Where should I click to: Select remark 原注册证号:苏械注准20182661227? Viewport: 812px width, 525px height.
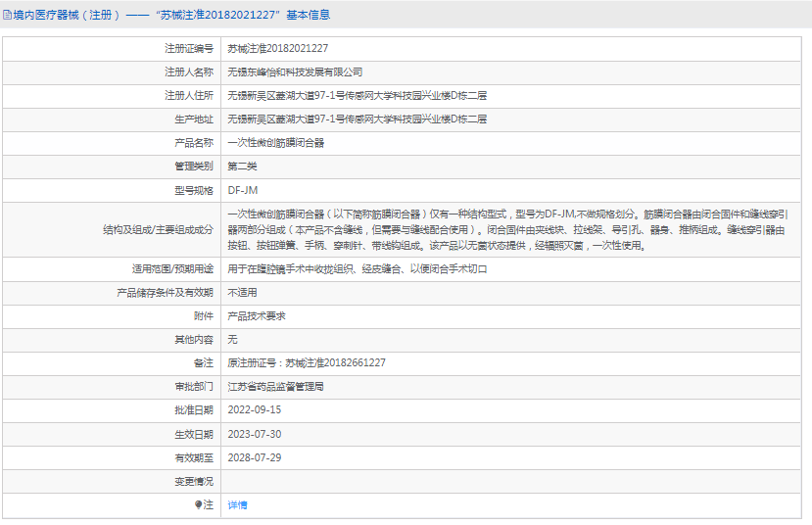(307, 363)
